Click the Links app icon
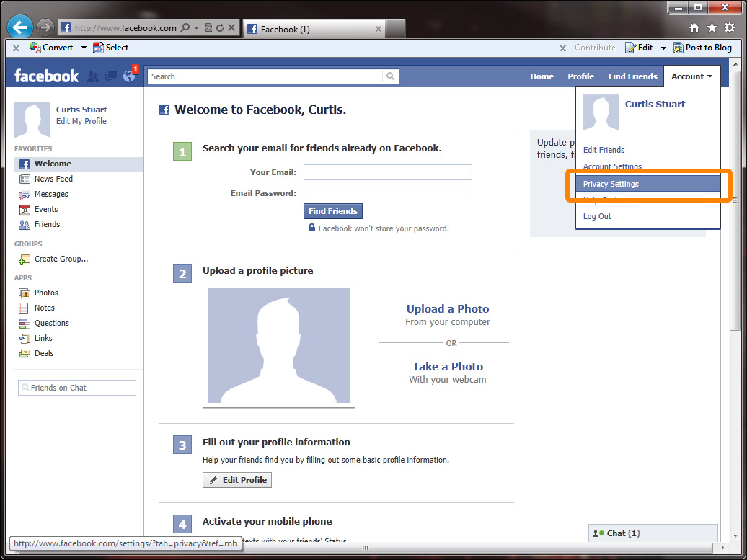 coord(25,338)
